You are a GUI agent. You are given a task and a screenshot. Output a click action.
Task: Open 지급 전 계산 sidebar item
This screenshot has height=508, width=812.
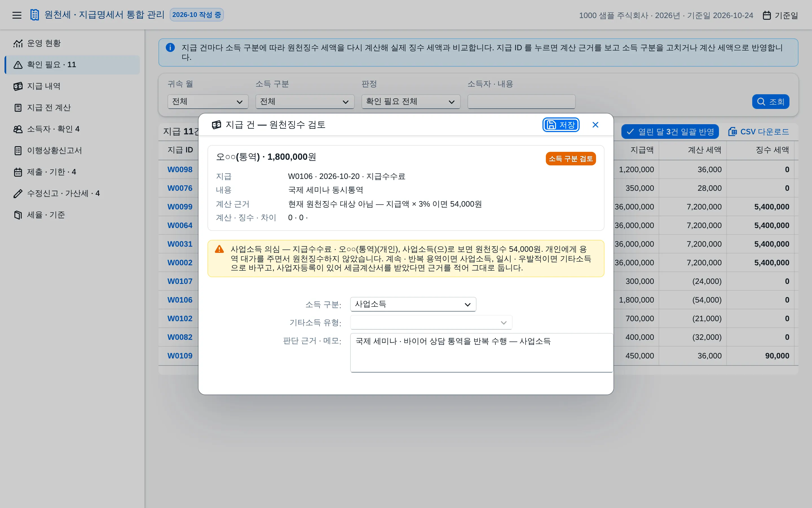coord(72,108)
